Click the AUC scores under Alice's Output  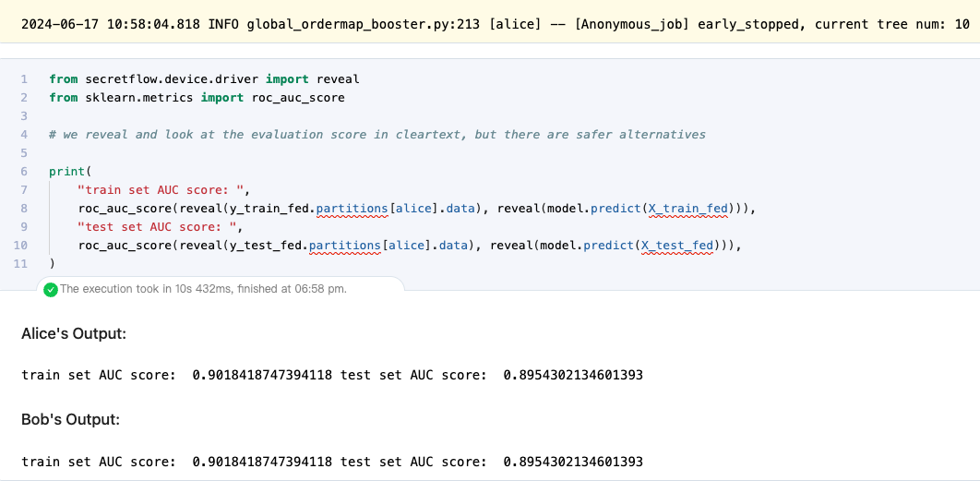(332, 376)
